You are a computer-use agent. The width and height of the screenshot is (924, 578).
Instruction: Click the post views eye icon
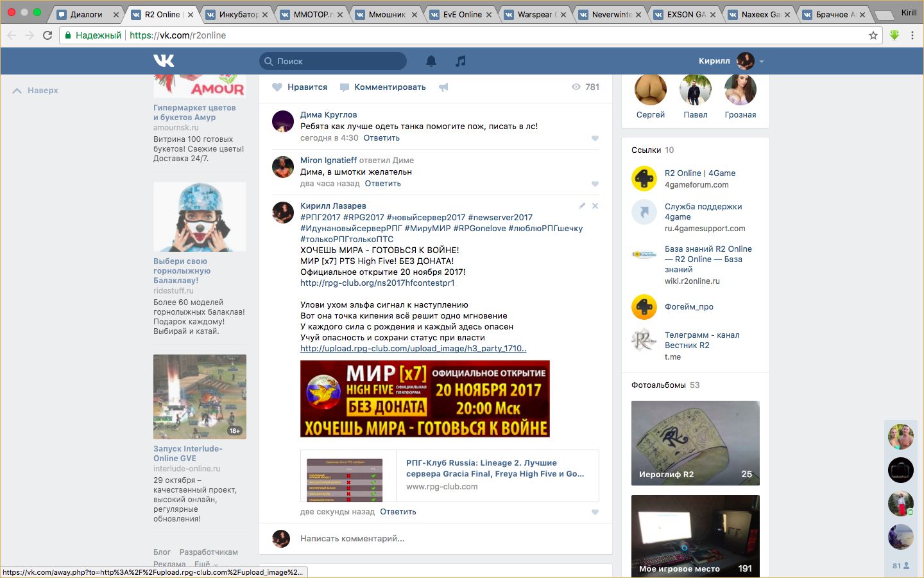pos(576,87)
